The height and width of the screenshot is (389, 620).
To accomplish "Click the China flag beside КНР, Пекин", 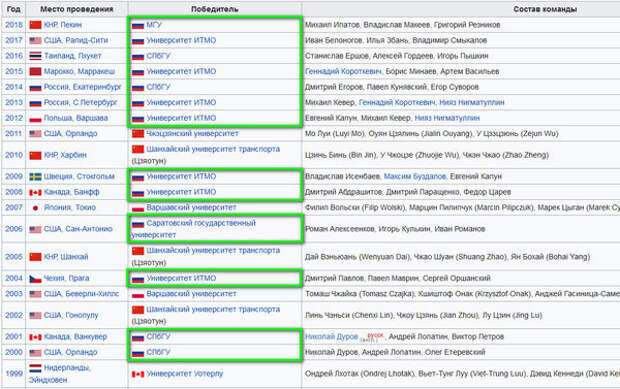I will (35, 25).
